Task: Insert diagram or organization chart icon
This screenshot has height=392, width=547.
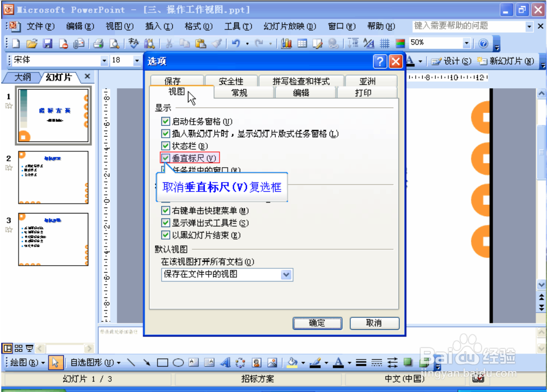Action: tap(240, 363)
